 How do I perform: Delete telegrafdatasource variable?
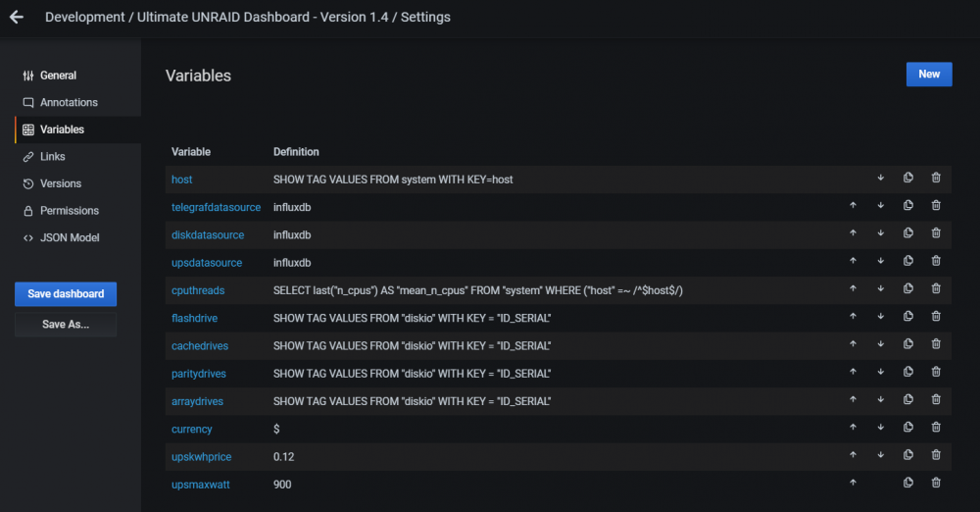[x=936, y=205]
